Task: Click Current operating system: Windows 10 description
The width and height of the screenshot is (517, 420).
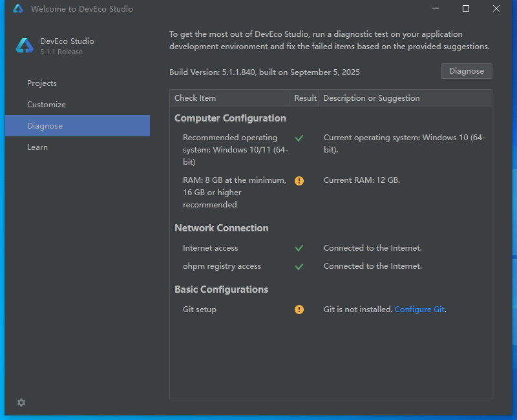Action: point(405,143)
